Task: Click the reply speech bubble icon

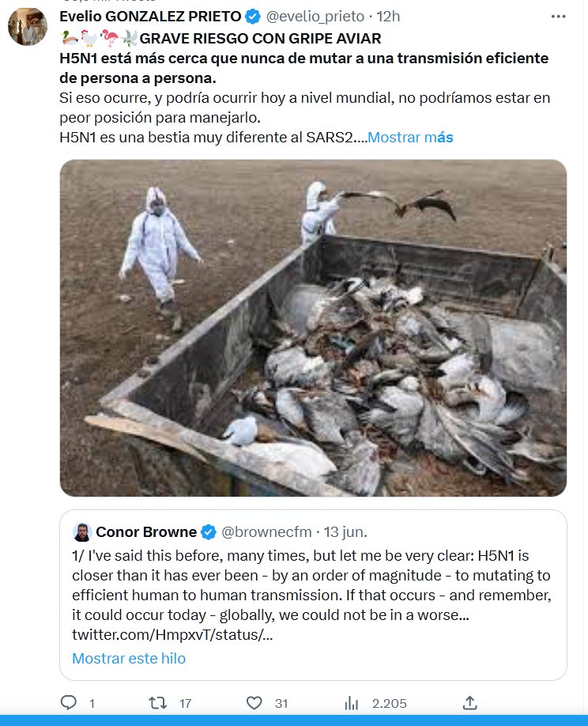Action: [69, 702]
